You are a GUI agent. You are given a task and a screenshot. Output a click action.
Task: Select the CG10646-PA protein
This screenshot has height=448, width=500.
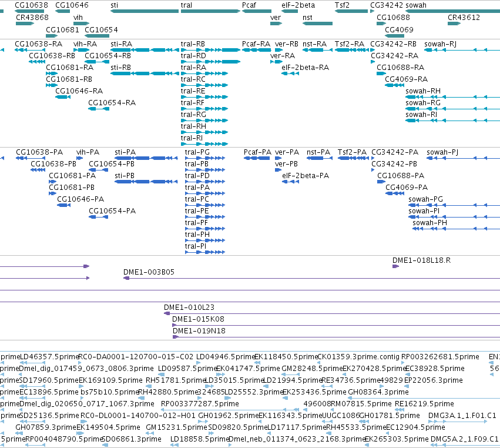(x=64, y=205)
